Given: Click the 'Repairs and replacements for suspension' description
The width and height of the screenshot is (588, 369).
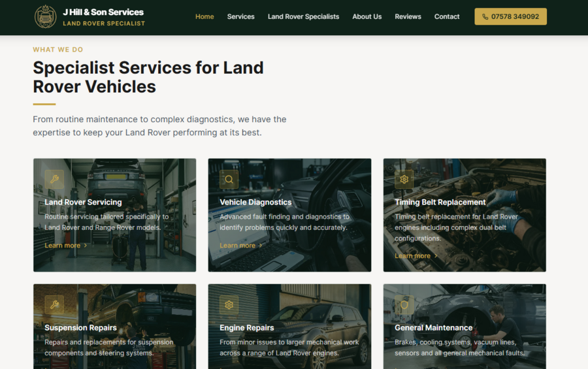Looking at the screenshot, I should point(108,347).
